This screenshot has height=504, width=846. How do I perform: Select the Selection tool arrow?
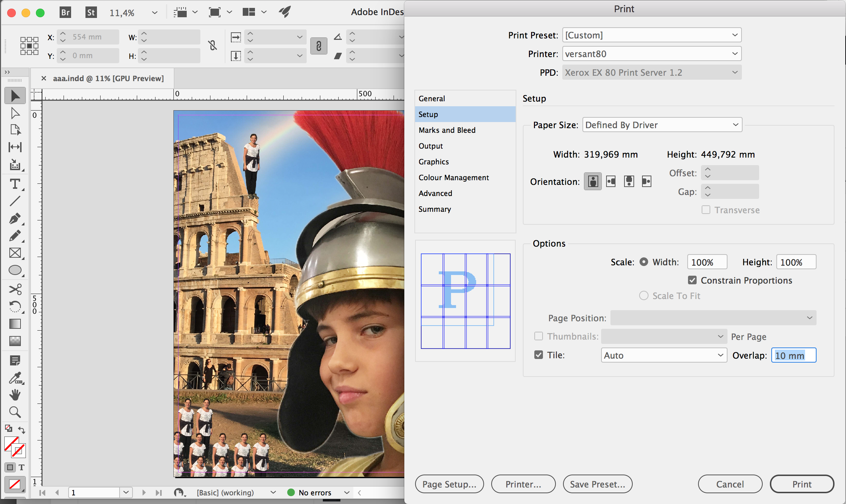tap(15, 96)
